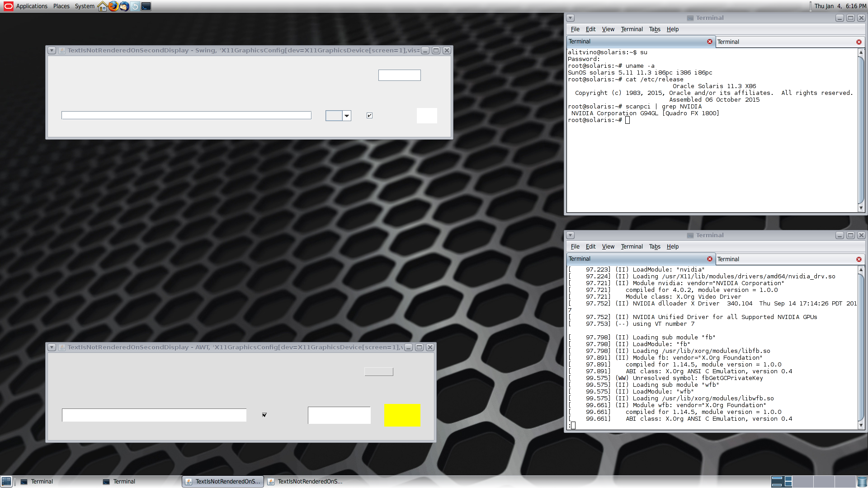The width and height of the screenshot is (868, 488).
Task: Toggle the checkbox in the Swing window
Action: 369,116
